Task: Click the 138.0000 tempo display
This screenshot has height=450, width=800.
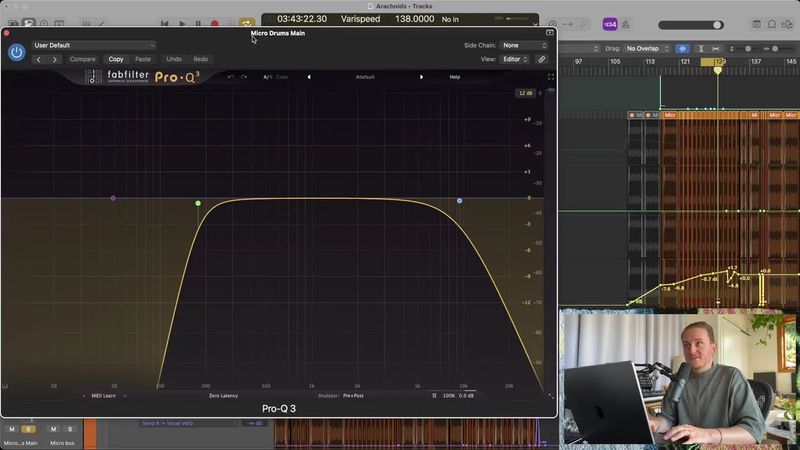Action: 414,19
